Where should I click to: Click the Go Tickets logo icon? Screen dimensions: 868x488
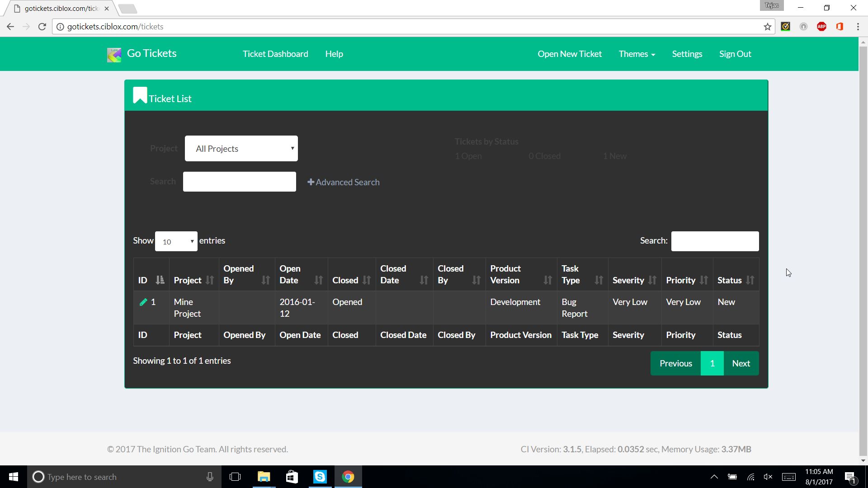tap(114, 55)
